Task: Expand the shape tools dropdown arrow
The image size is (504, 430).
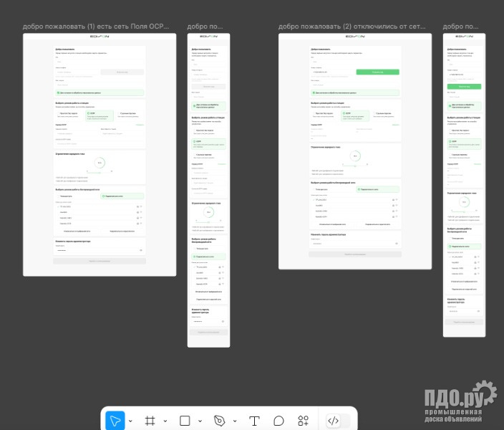Action: coord(199,421)
